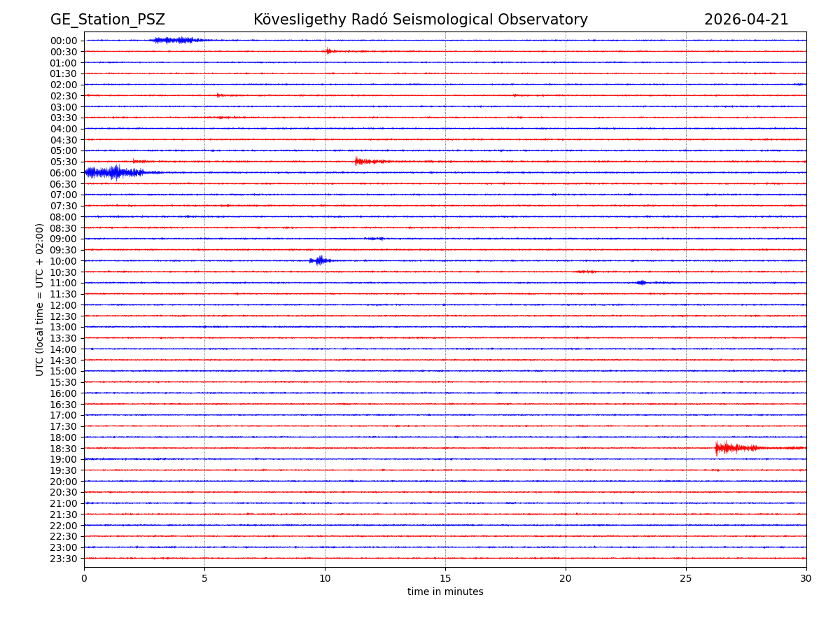The image size is (840, 630).
Task: Select the 18:30 row time label
Action: [64, 448]
